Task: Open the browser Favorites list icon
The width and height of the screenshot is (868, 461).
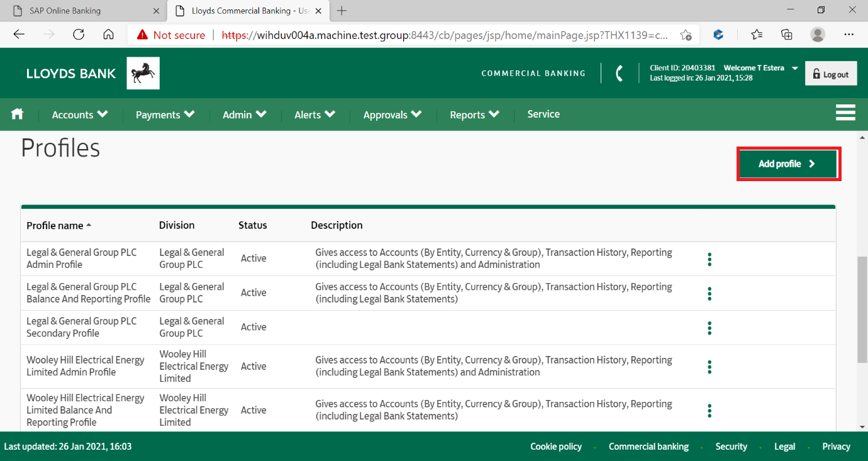Action: tap(757, 35)
